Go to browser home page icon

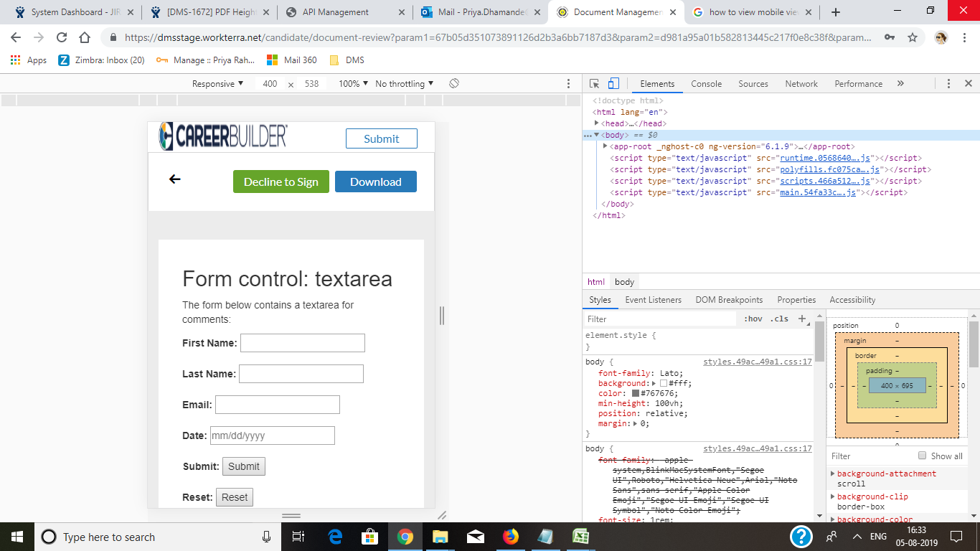click(85, 37)
